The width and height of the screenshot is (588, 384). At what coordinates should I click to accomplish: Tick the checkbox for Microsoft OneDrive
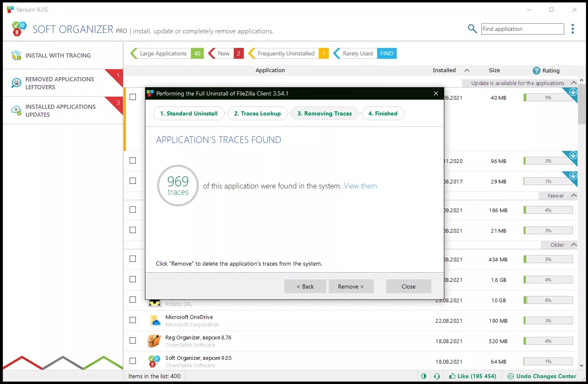[x=133, y=320]
